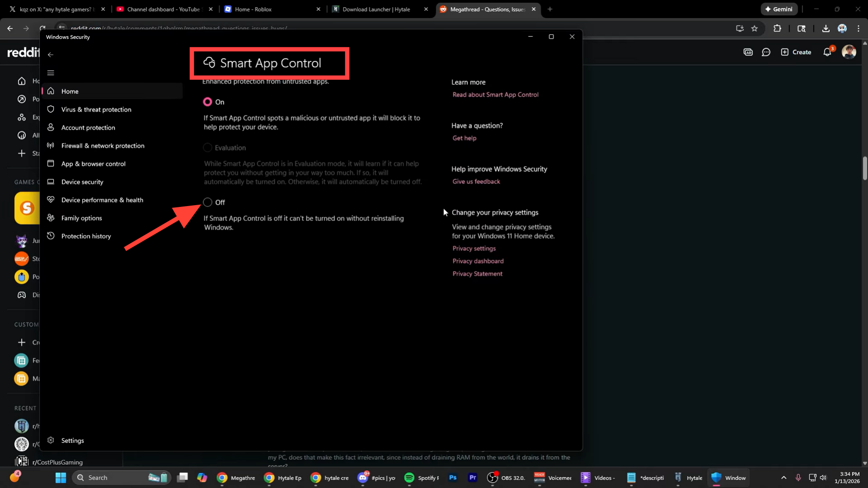868x488 pixels.
Task: Select the On radio button
Action: (208, 102)
